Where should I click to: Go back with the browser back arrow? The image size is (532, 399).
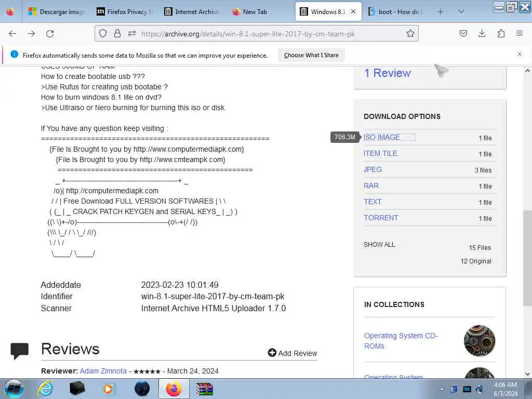pyautogui.click(x=12, y=34)
